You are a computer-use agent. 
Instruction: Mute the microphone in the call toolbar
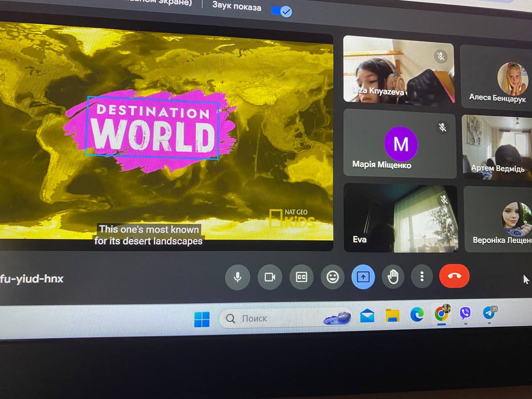237,277
